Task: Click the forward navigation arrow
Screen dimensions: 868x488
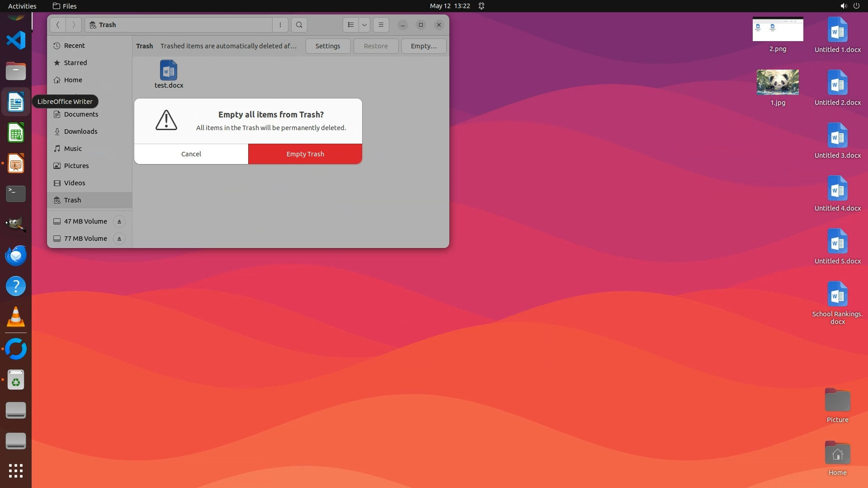Action: pos(74,25)
